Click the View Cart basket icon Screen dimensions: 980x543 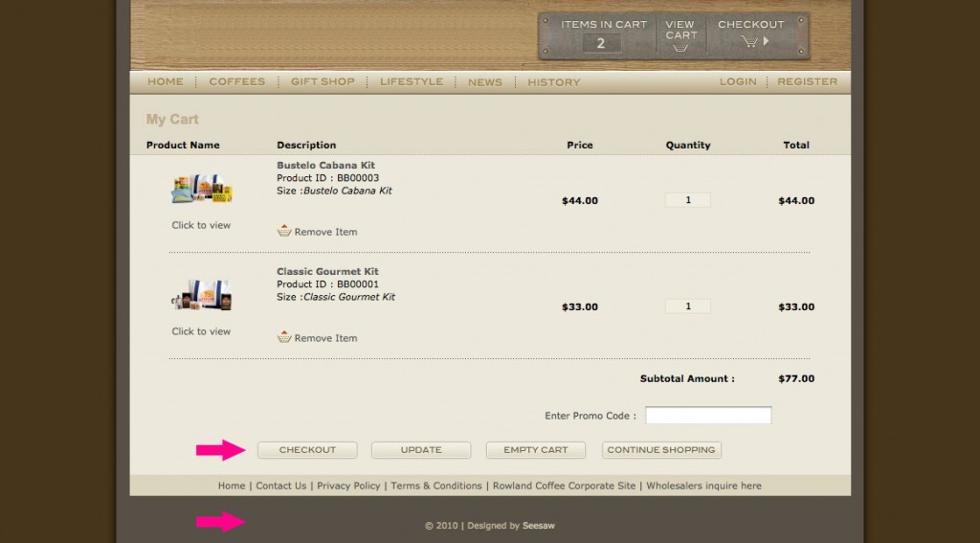coord(680,48)
